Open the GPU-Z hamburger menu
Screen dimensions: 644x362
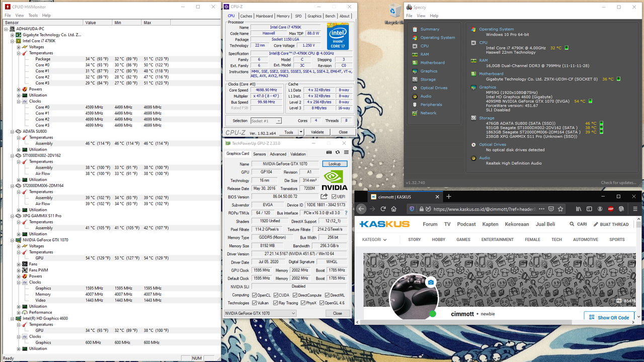(x=346, y=152)
